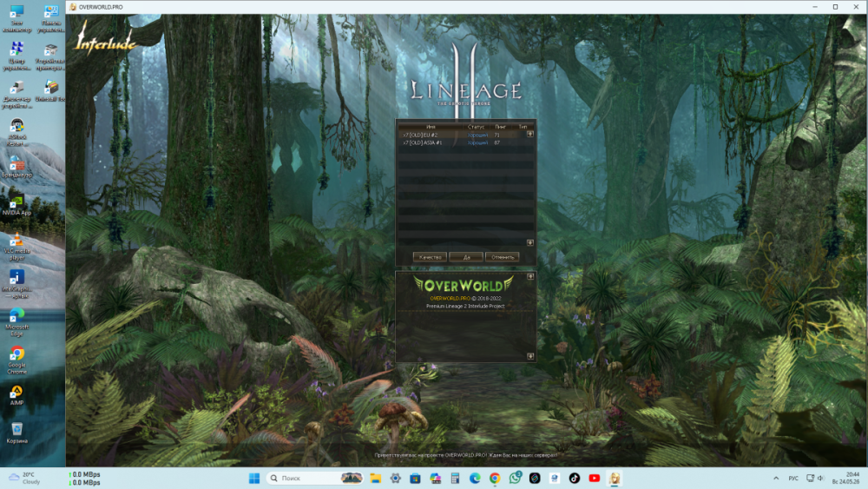Show hidden tray icons chevron
The width and height of the screenshot is (868, 489).
[776, 478]
